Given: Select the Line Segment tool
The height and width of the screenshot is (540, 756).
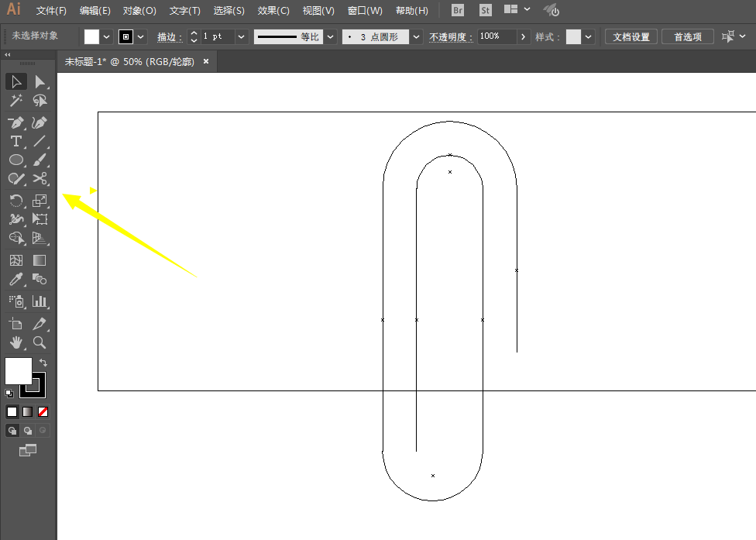Looking at the screenshot, I should pos(40,141).
